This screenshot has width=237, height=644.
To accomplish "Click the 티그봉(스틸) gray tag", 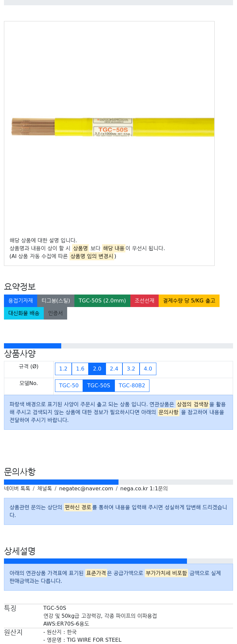I will 56,300.
